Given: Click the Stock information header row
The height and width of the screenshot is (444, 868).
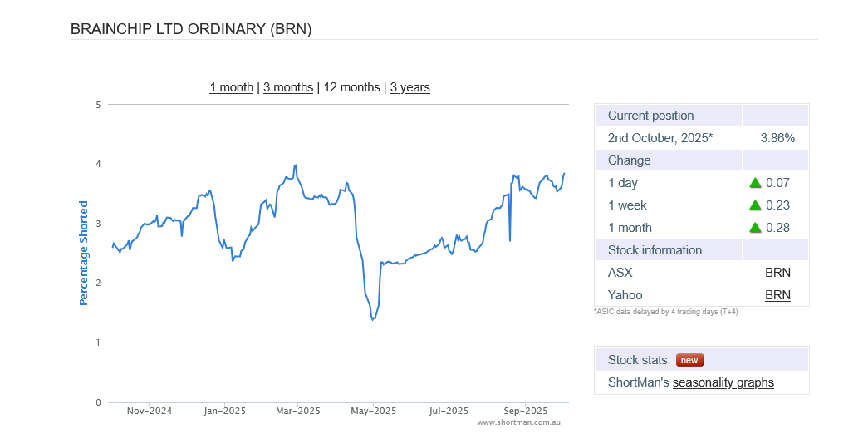Looking at the screenshot, I should (655, 250).
